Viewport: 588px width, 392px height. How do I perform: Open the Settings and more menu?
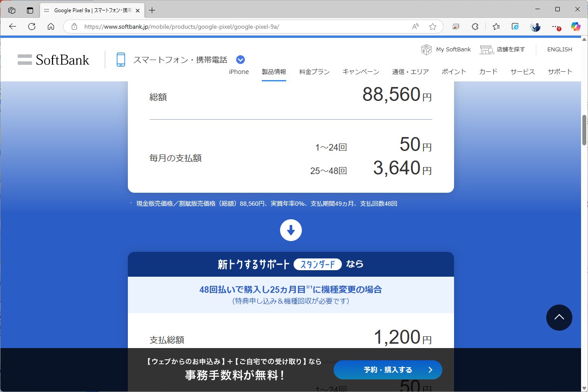tap(556, 27)
